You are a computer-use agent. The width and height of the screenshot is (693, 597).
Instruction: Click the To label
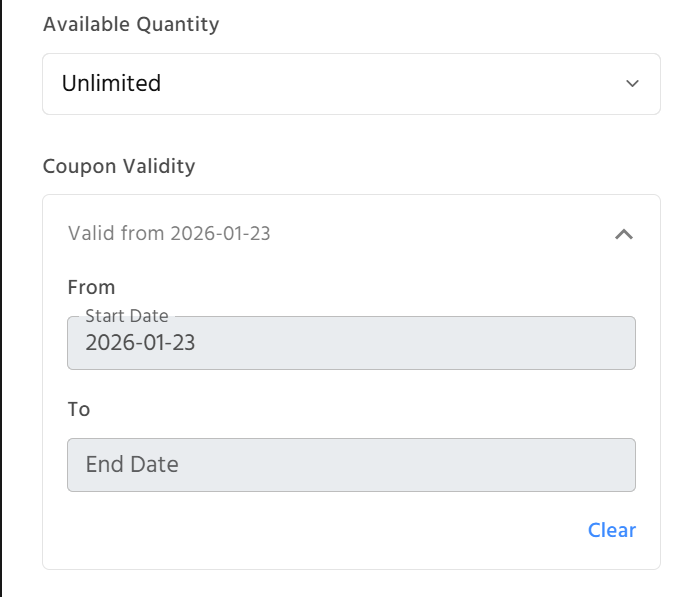[79, 409]
